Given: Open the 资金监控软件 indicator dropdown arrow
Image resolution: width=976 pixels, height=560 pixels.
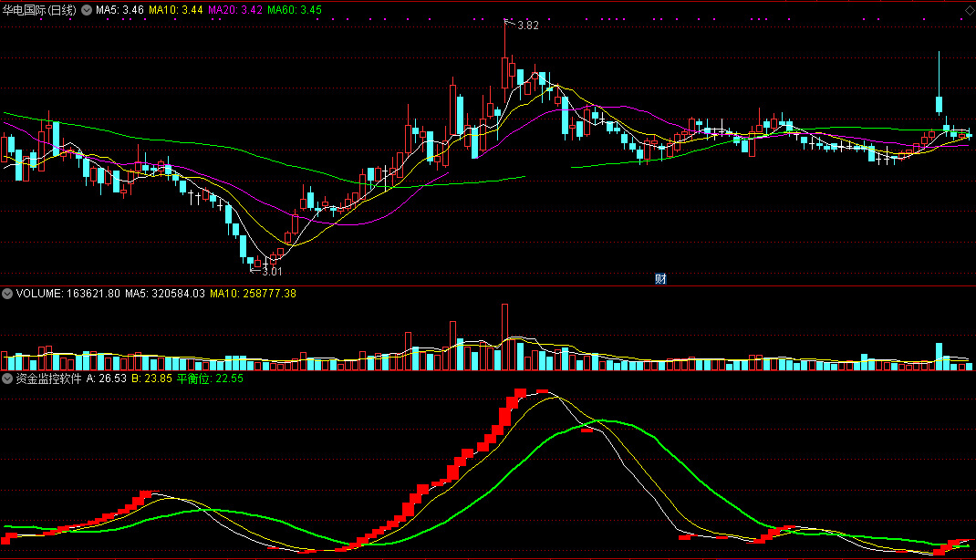Looking at the screenshot, I should [7, 379].
